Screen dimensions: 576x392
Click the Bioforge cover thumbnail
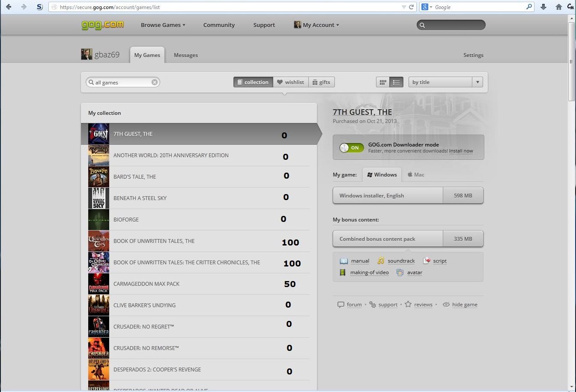click(x=98, y=220)
